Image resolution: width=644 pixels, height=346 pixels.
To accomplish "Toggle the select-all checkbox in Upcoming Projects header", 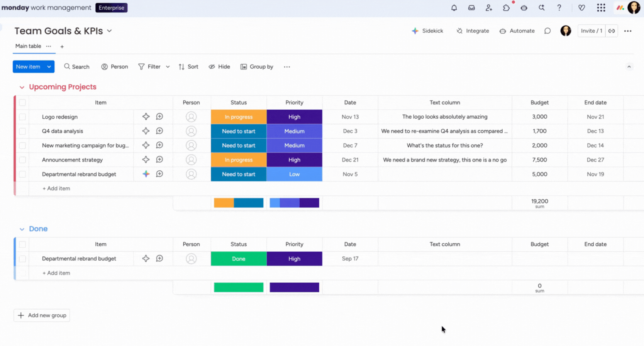I will point(22,103).
